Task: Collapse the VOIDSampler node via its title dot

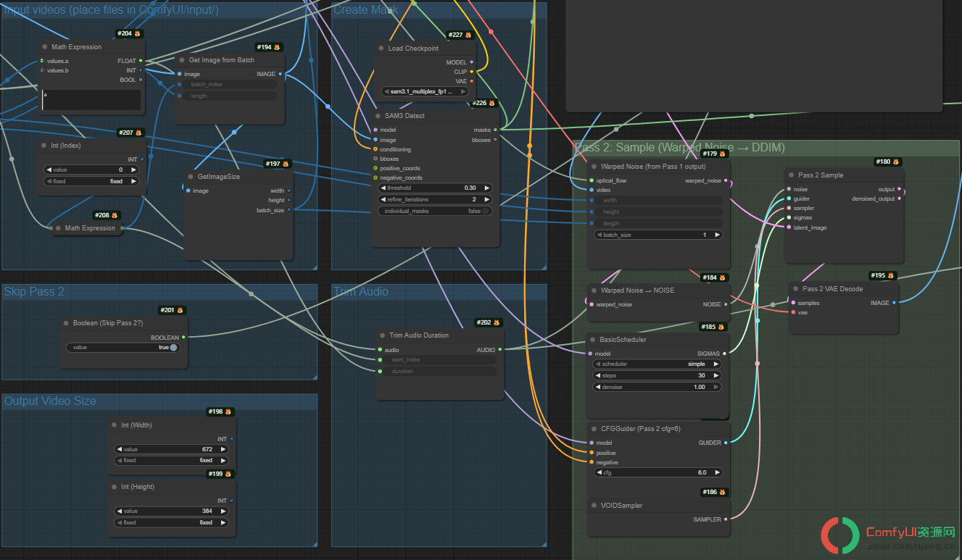Action: pyautogui.click(x=593, y=506)
